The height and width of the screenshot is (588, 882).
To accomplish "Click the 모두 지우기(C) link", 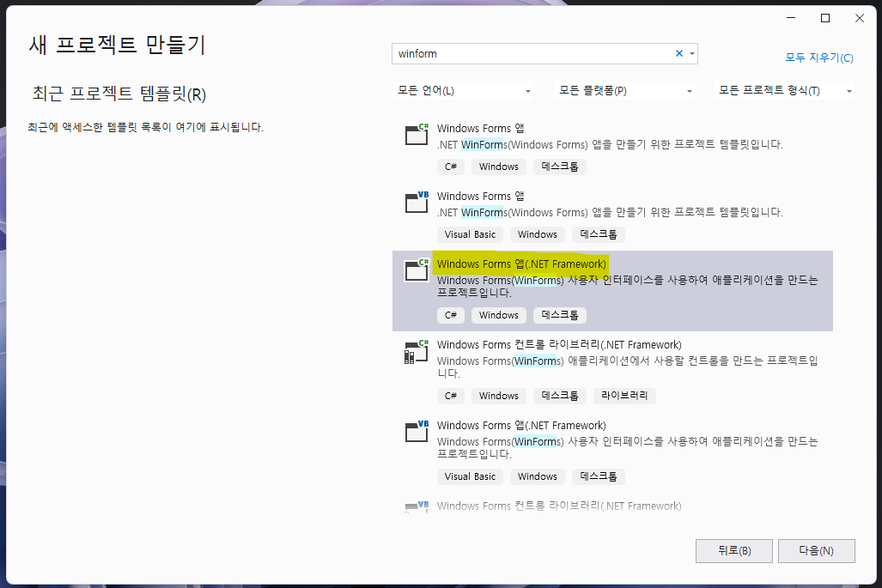I will (x=819, y=58).
